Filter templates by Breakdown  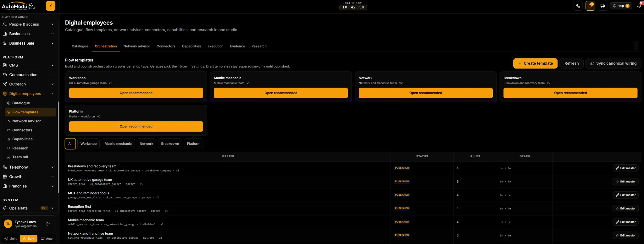pyautogui.click(x=170, y=144)
